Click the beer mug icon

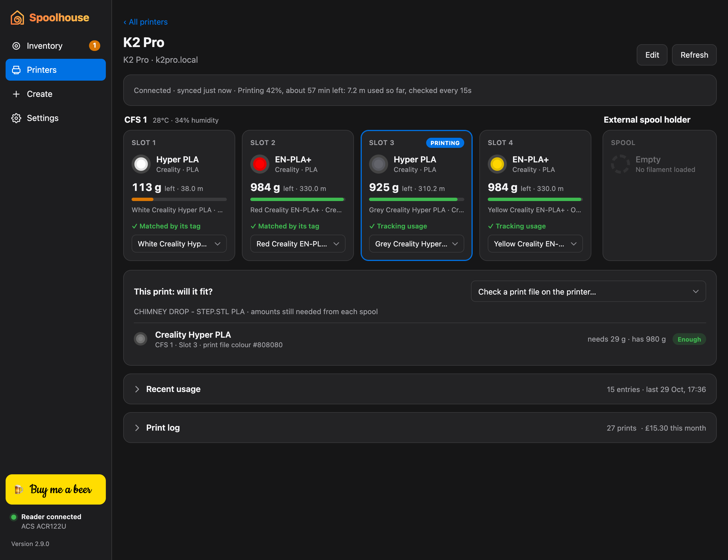19,489
